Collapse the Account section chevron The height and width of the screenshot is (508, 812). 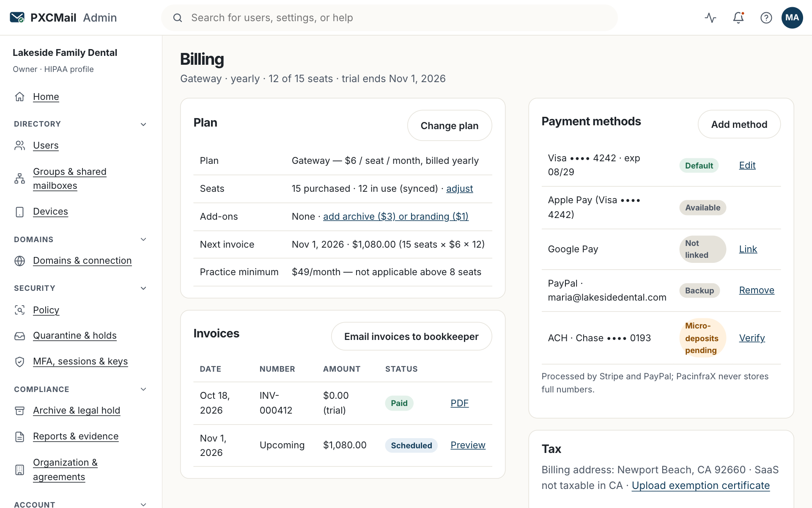coord(143,504)
